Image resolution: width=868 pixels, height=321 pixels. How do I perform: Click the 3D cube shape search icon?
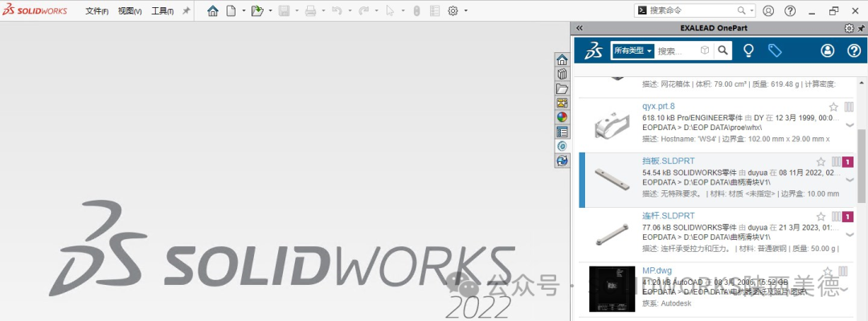pos(705,51)
